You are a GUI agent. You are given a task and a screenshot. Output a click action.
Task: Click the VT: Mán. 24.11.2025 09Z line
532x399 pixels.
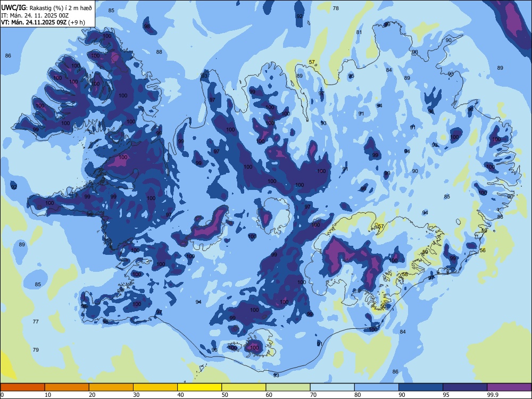pos(43,22)
